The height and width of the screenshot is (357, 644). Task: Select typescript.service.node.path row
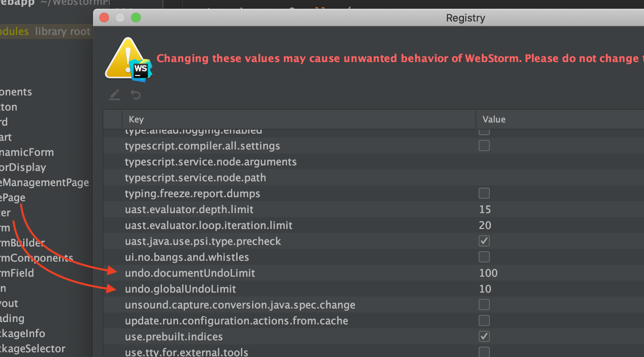(195, 178)
